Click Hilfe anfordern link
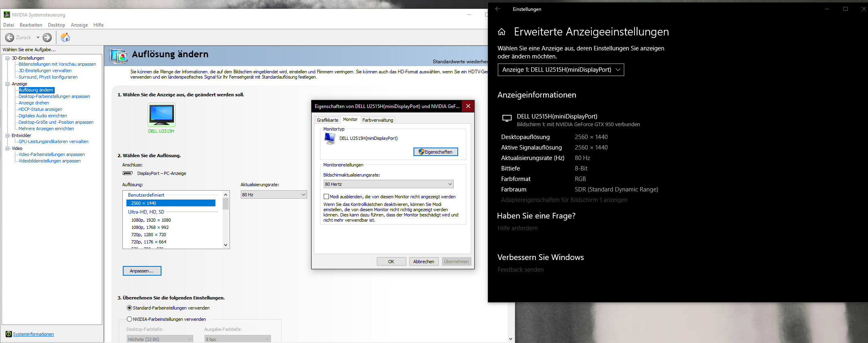 [x=517, y=228]
